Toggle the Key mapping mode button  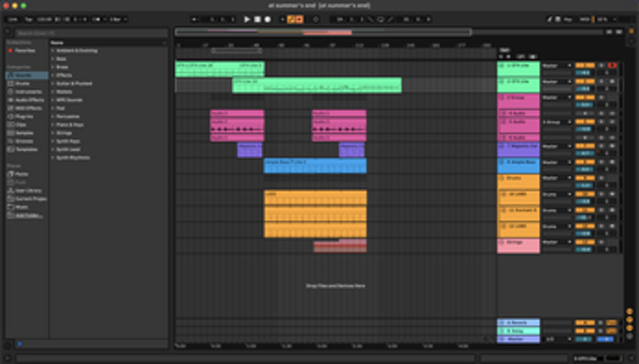(x=570, y=19)
